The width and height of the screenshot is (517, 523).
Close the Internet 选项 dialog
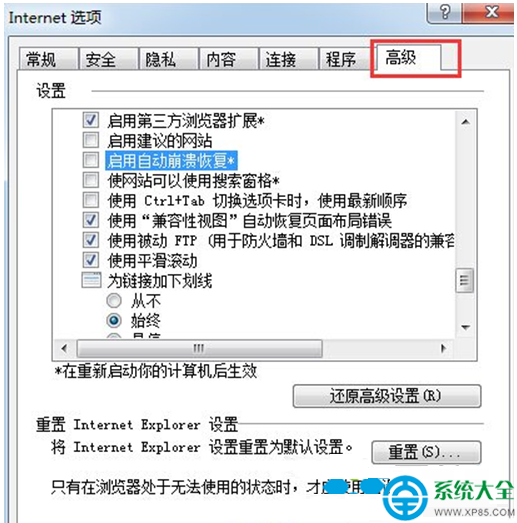pos(488,13)
